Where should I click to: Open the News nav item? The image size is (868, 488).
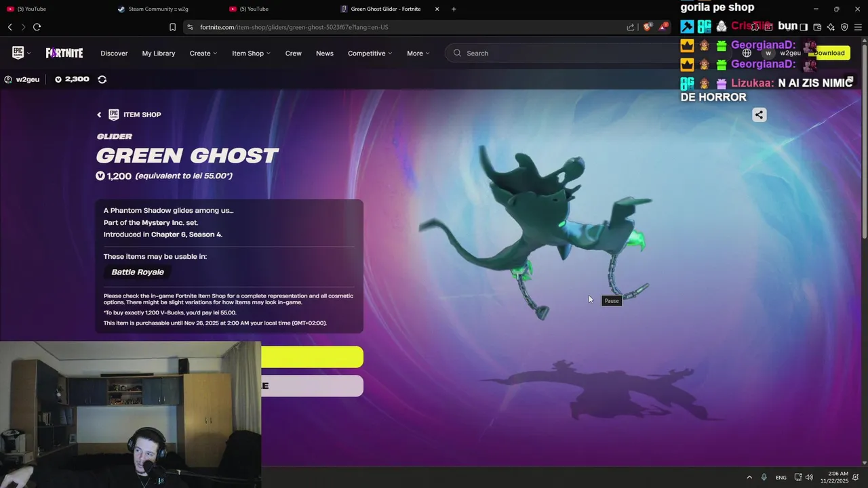325,53
